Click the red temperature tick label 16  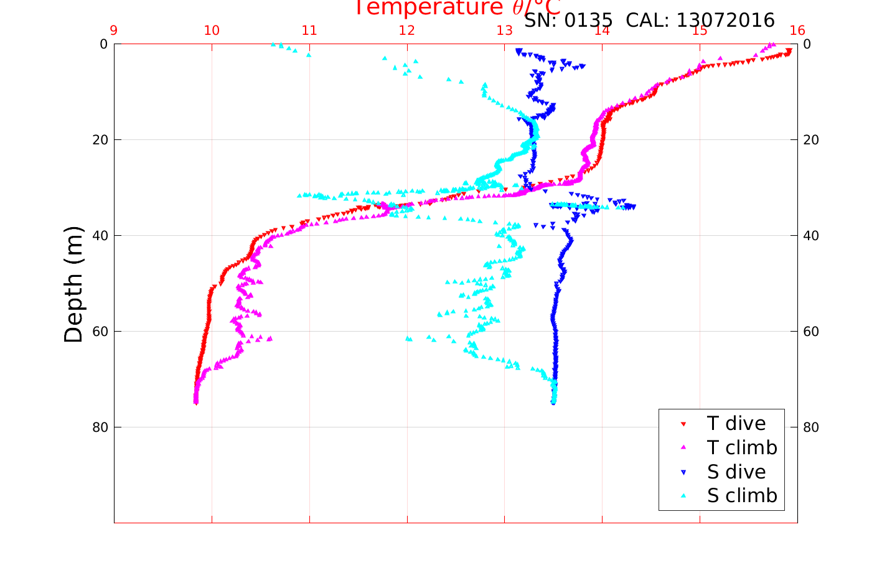[797, 30]
